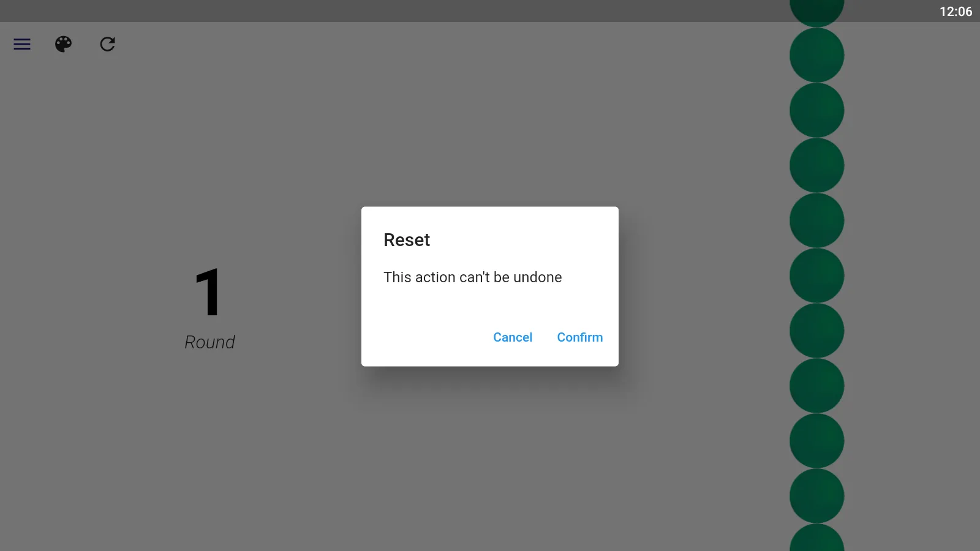980x551 pixels.
Task: Click the "Round" label
Action: coord(210,342)
